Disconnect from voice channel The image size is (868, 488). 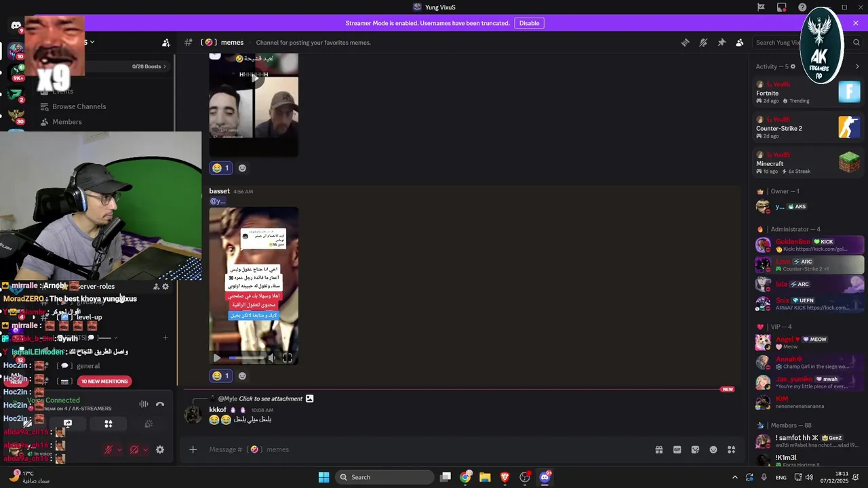pyautogui.click(x=160, y=405)
